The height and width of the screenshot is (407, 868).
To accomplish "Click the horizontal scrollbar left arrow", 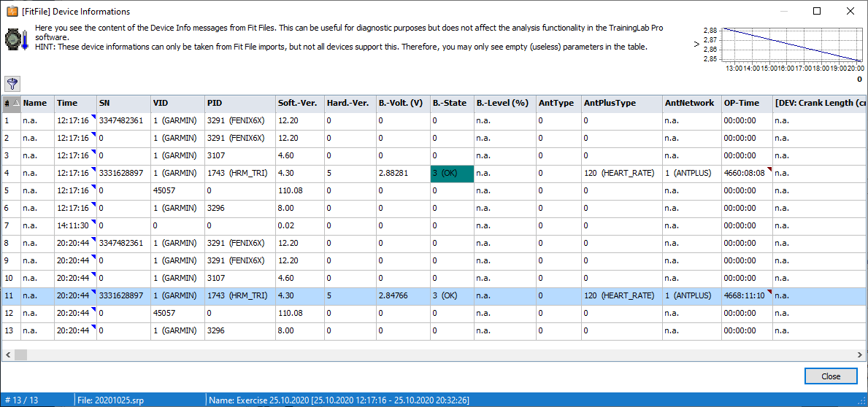I will coord(8,354).
